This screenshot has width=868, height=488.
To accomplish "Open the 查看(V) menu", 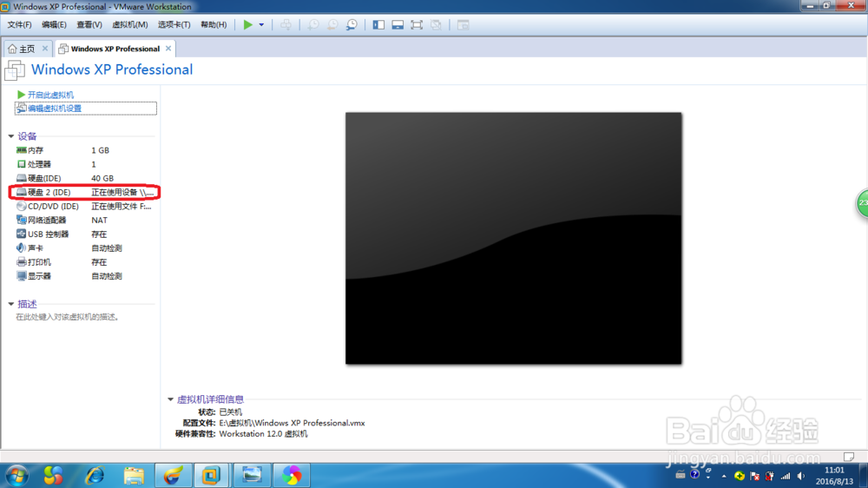I will (x=89, y=24).
